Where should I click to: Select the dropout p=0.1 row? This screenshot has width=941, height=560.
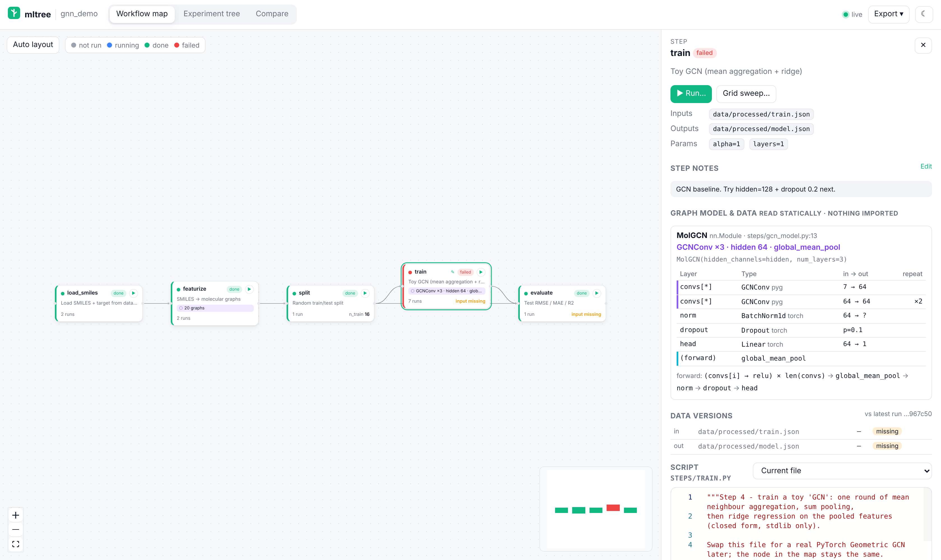pos(801,330)
